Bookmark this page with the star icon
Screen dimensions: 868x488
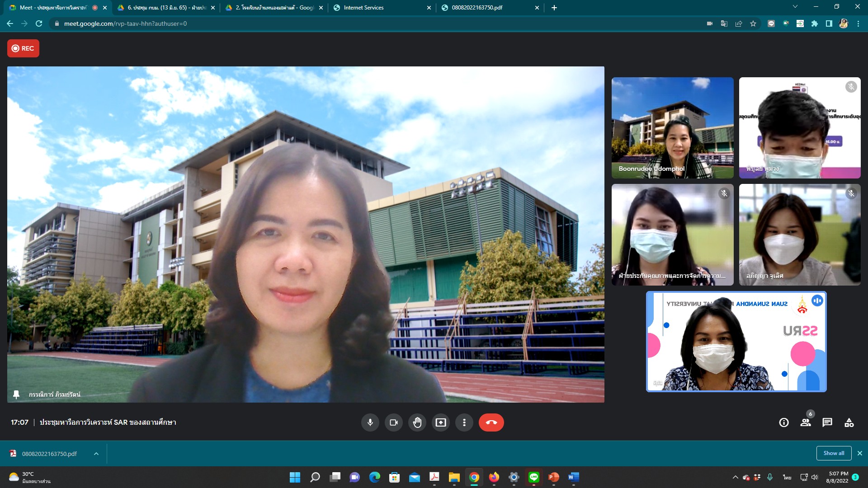point(753,23)
